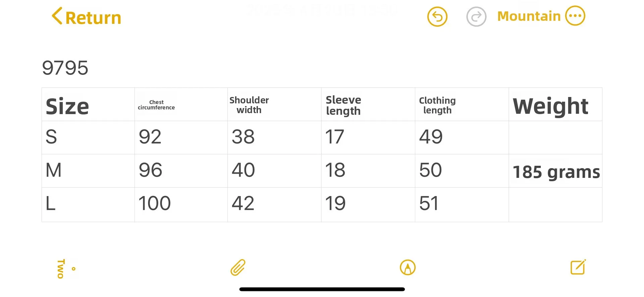Select the markup pen icon
Screen dimensions: 644x297
pos(408,267)
